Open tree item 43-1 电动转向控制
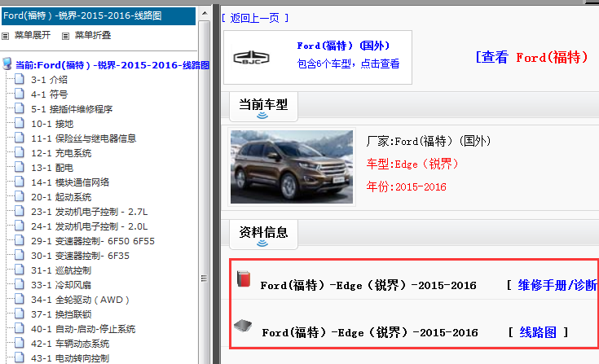This screenshot has height=364, width=599. pos(70,358)
